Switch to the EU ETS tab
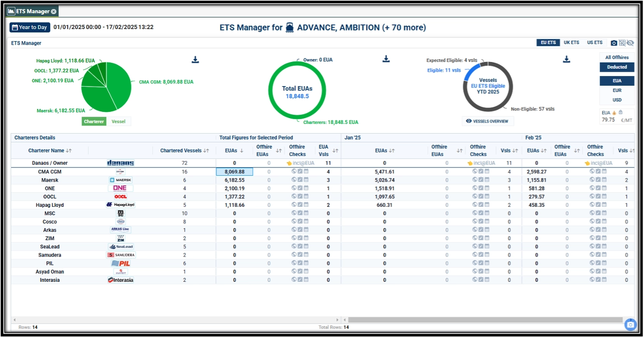Viewport: 644px width, 337px height. (x=548, y=43)
